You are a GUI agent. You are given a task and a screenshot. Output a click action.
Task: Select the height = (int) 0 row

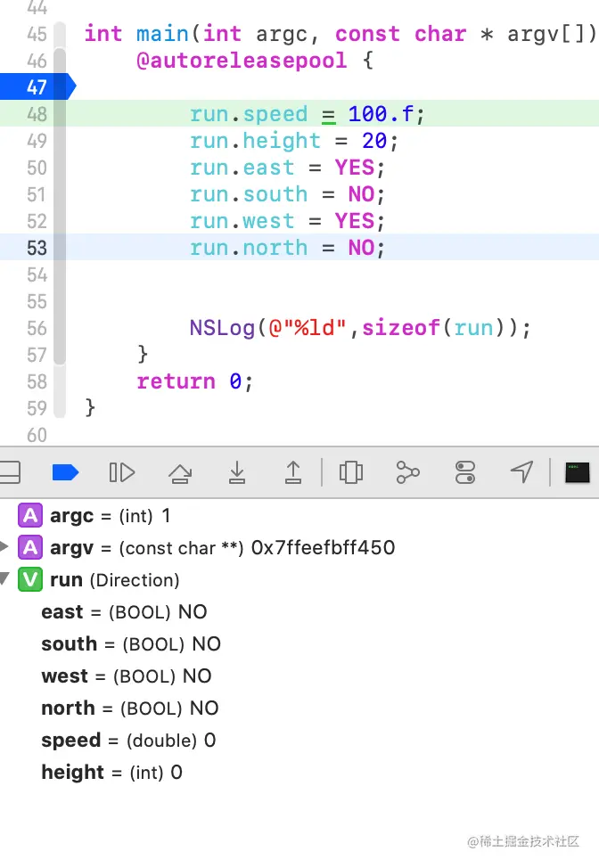(x=299, y=773)
